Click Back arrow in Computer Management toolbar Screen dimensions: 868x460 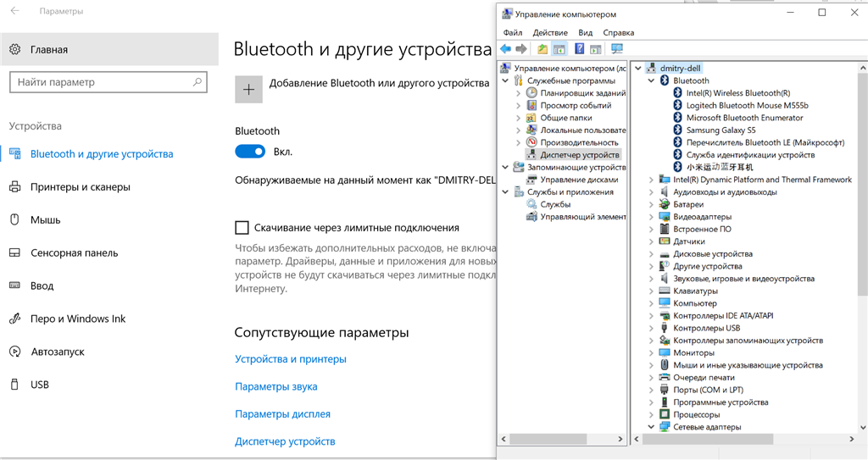(505, 49)
